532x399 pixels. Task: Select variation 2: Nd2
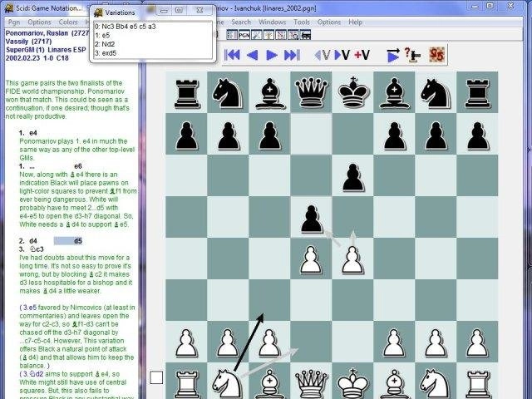(153, 44)
